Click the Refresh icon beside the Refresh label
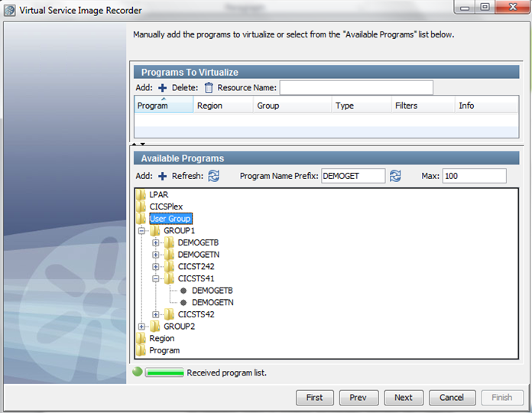The width and height of the screenshot is (532, 413). (x=213, y=176)
